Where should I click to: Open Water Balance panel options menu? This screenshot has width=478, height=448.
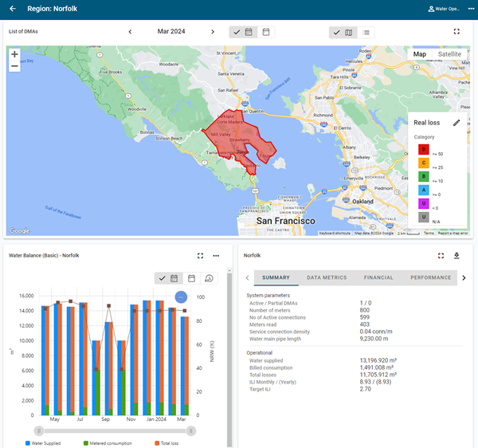(216, 256)
